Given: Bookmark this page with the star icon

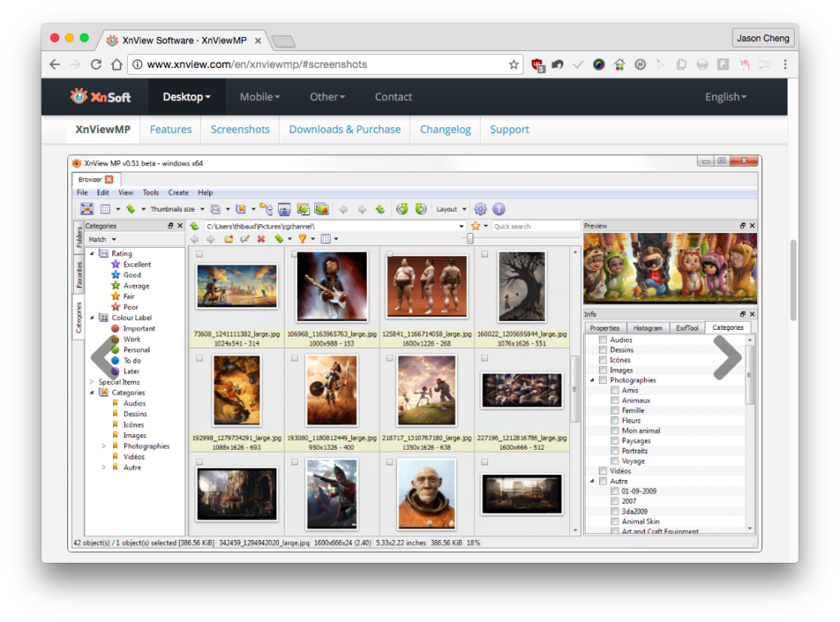Looking at the screenshot, I should pyautogui.click(x=514, y=64).
